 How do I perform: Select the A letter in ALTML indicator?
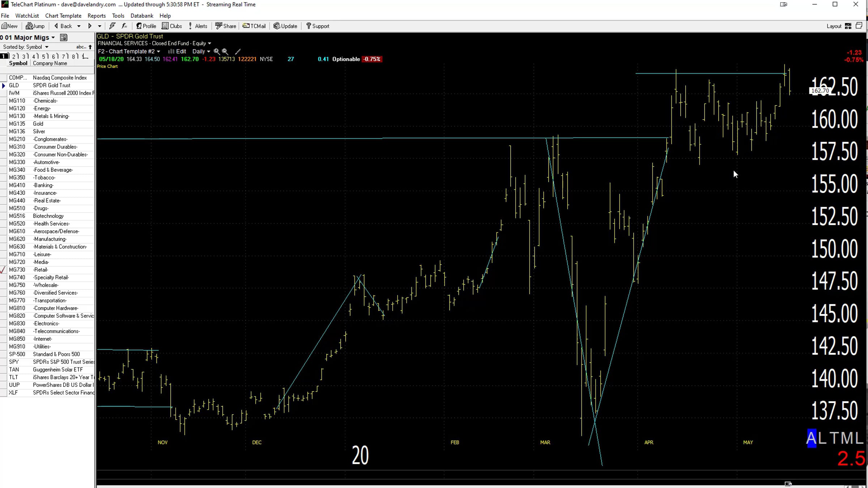(x=811, y=438)
